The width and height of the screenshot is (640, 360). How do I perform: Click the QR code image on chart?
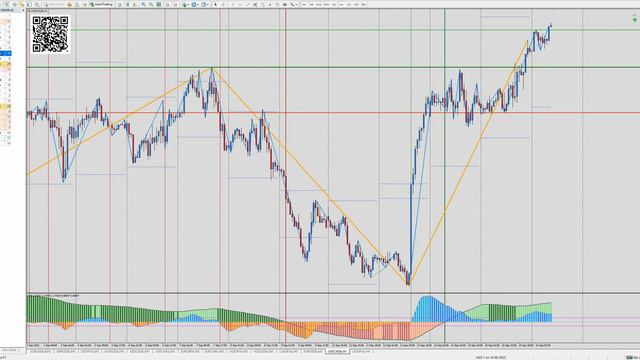click(50, 34)
